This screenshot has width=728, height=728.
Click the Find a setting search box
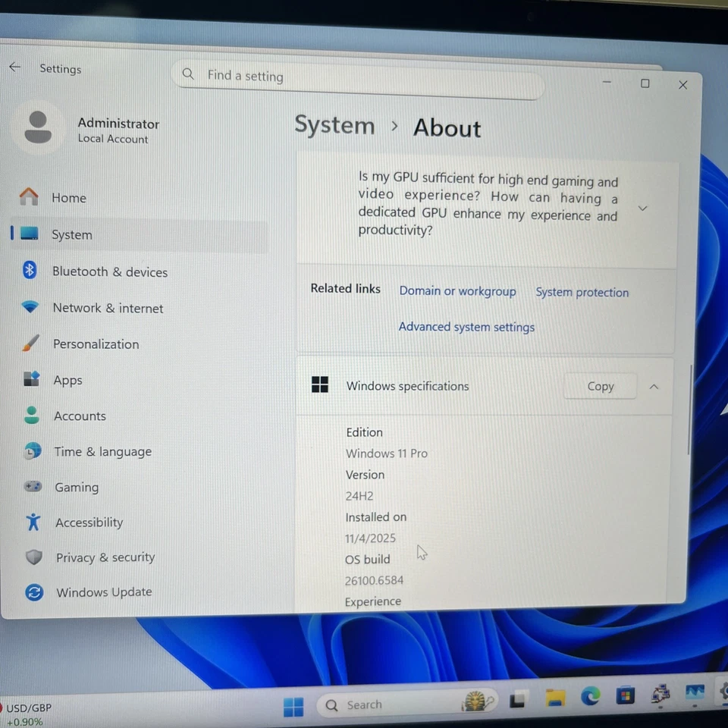pyautogui.click(x=358, y=80)
